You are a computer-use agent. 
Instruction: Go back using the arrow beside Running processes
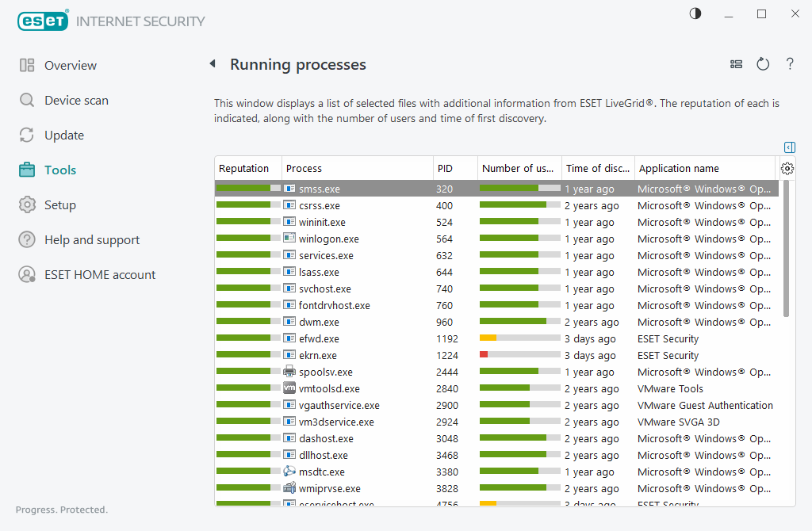(x=213, y=63)
